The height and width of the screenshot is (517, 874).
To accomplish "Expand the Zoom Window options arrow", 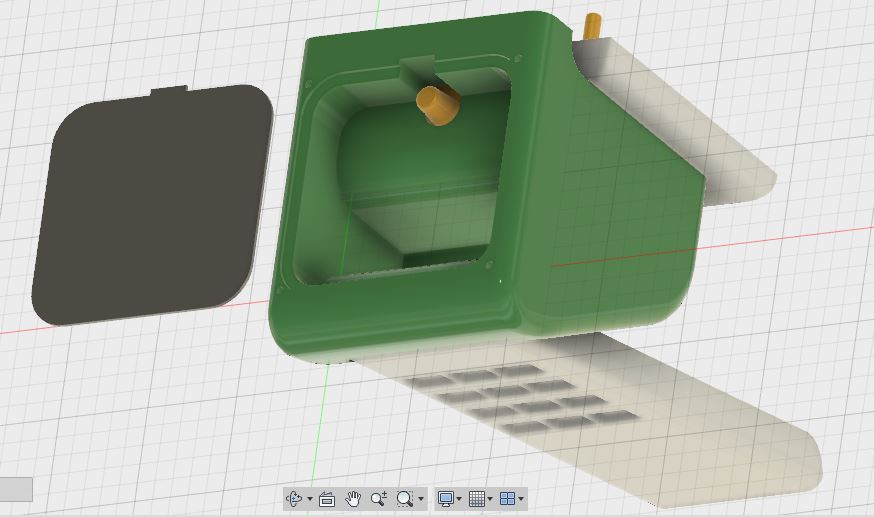I will [421, 499].
